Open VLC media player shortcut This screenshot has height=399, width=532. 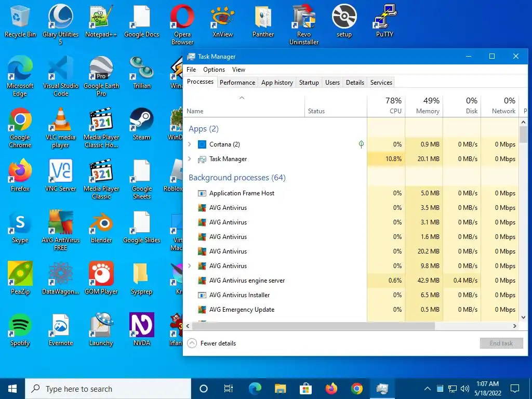[x=60, y=128]
